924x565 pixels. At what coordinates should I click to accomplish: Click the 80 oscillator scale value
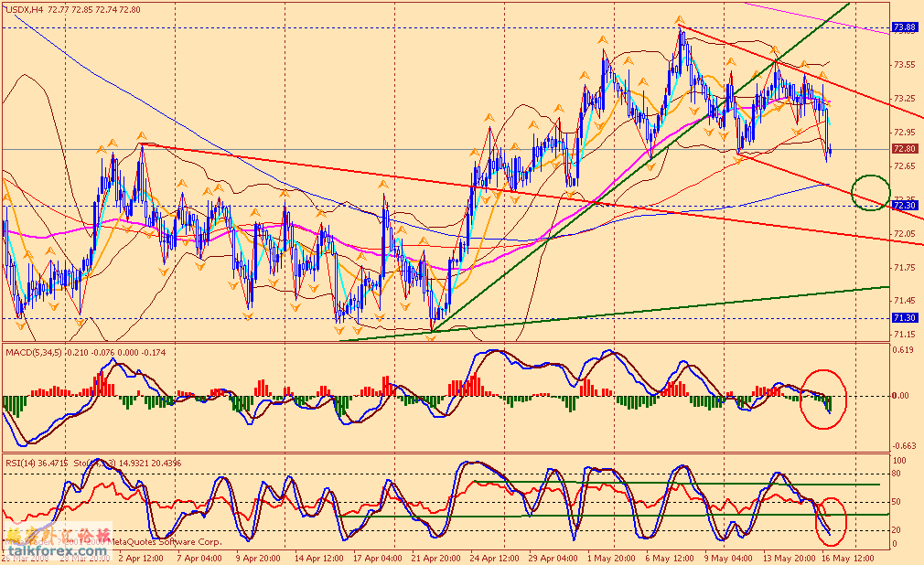click(x=897, y=473)
